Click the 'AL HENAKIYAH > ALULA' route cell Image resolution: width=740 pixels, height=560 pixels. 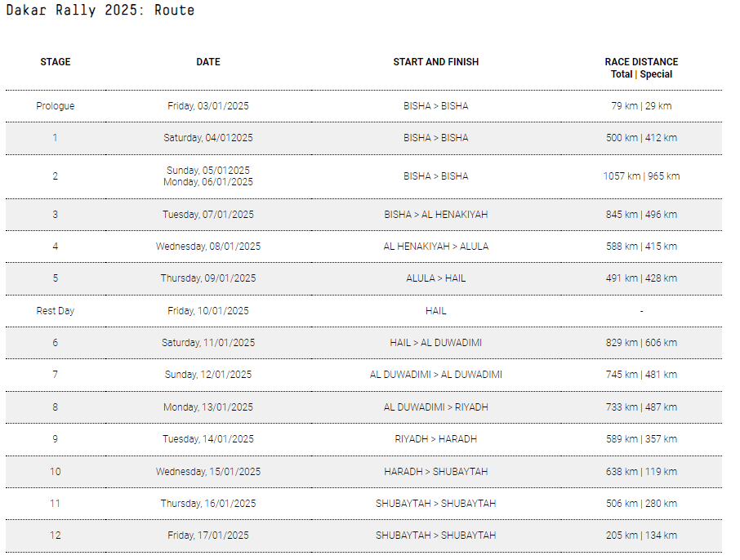click(x=435, y=247)
